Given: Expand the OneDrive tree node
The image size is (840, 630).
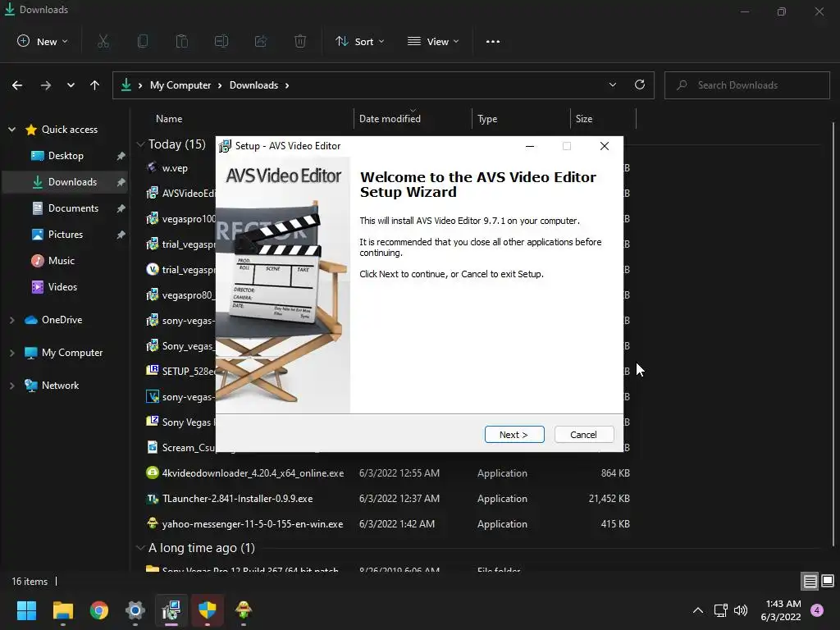Looking at the screenshot, I should [11, 320].
